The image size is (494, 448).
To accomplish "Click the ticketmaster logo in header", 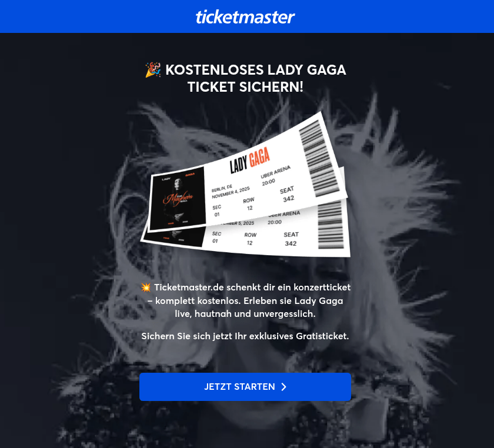I will click(x=245, y=17).
